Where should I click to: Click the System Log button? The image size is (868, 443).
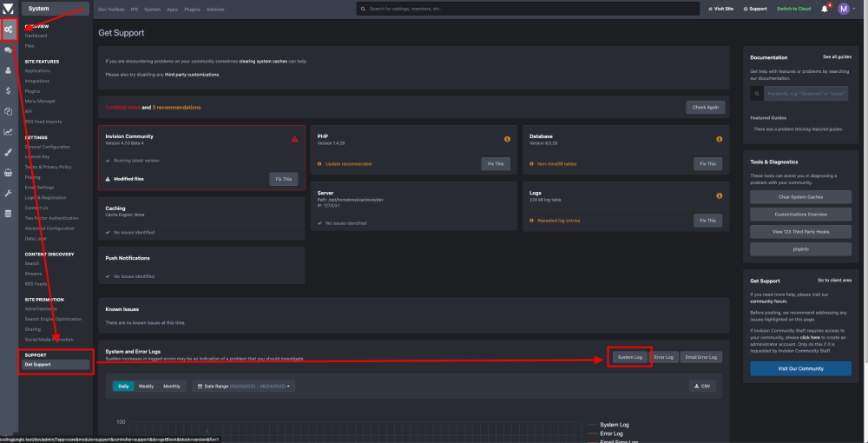pos(629,357)
